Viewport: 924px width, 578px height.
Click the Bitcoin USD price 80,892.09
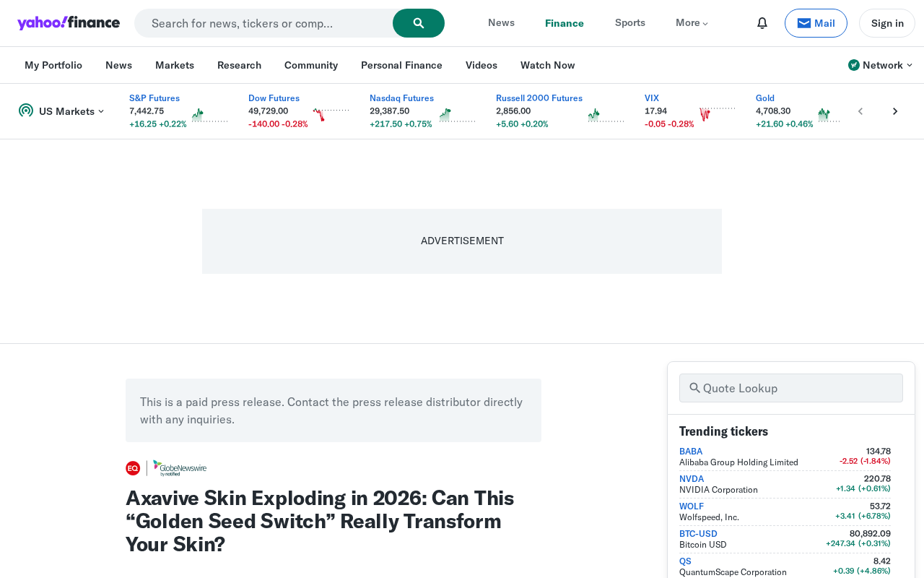click(x=870, y=534)
